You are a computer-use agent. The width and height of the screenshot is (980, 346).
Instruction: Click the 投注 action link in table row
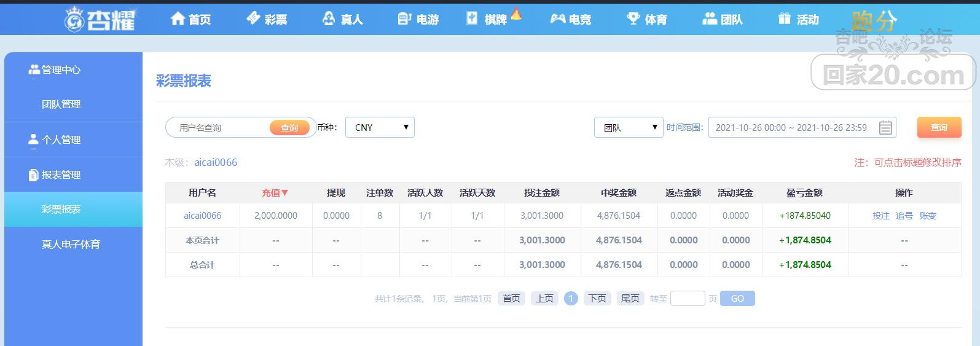880,216
